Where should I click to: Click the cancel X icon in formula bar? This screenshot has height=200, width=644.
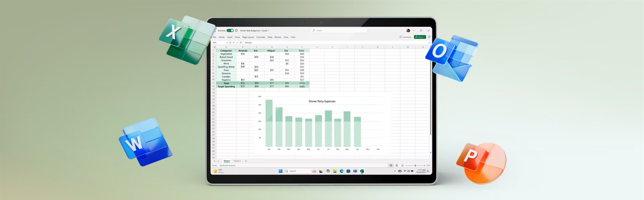coord(233,43)
